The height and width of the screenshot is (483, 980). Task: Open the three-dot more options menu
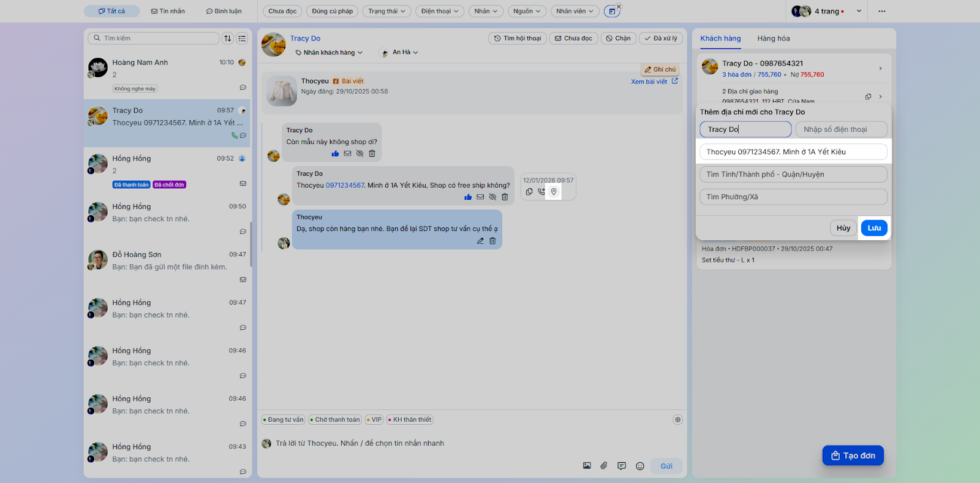882,11
